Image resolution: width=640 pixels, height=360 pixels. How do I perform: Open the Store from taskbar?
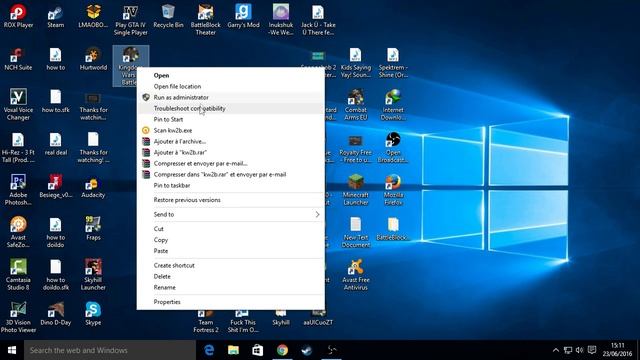coord(258,350)
